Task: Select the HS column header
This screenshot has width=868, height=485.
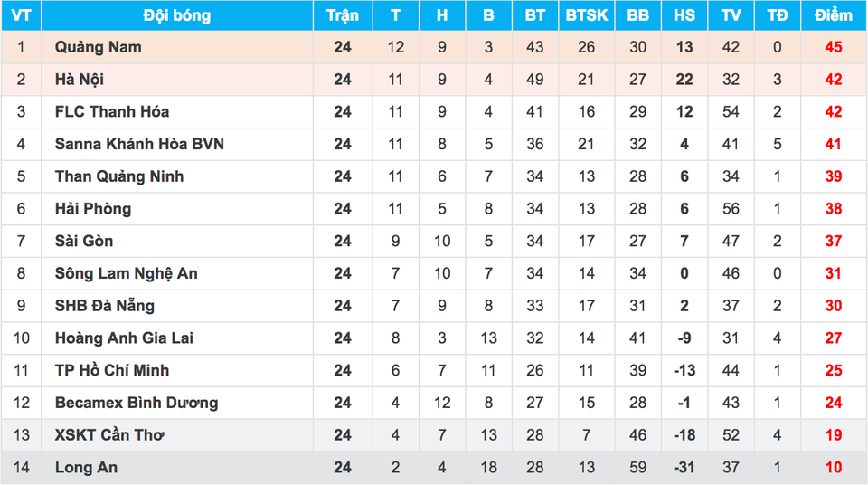Action: (x=684, y=15)
